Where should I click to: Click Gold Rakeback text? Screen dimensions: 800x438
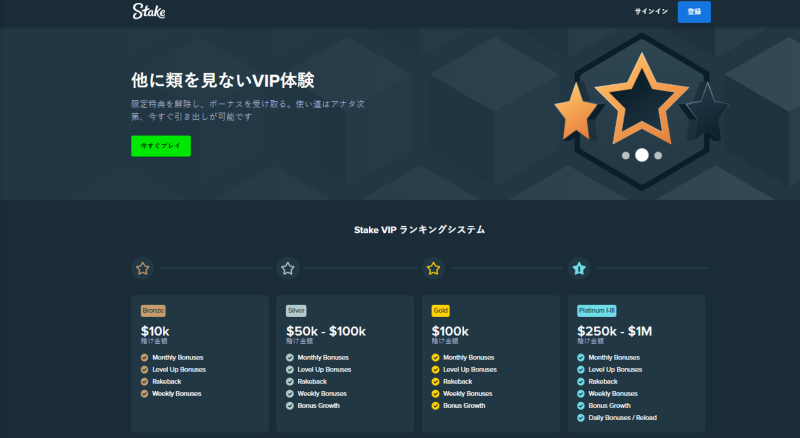coord(458,381)
